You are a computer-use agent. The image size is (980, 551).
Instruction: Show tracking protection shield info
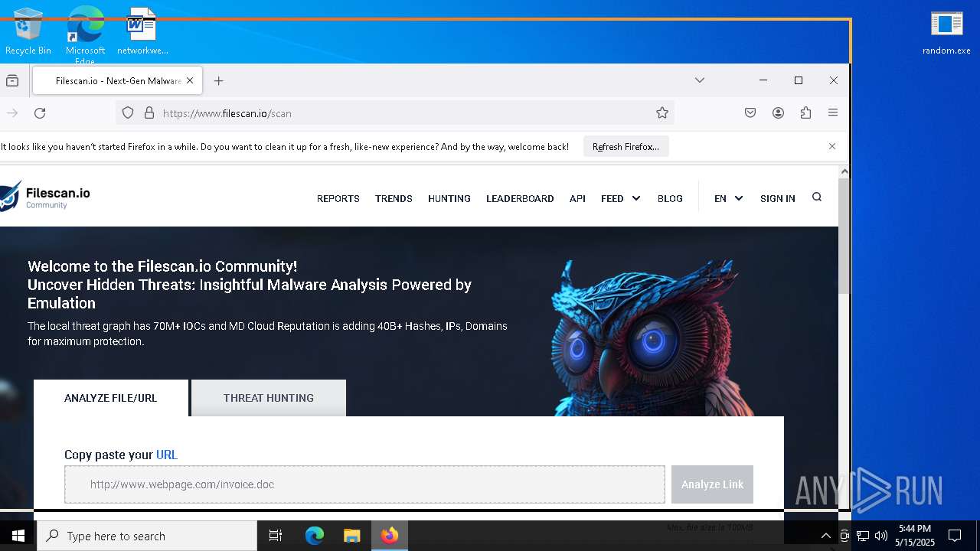click(128, 113)
